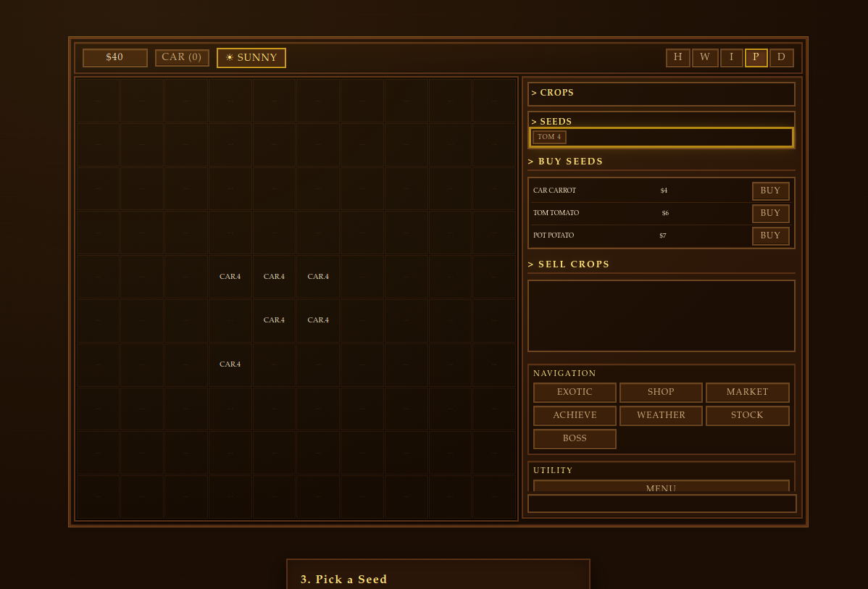Open the utility MENU button

coord(661,486)
